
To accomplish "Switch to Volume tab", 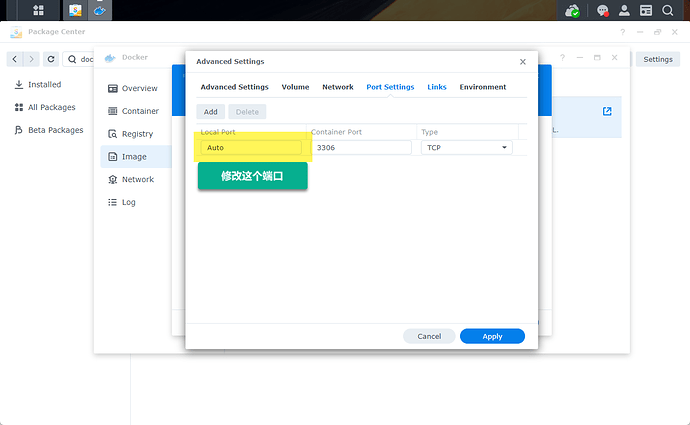I will click(x=295, y=87).
